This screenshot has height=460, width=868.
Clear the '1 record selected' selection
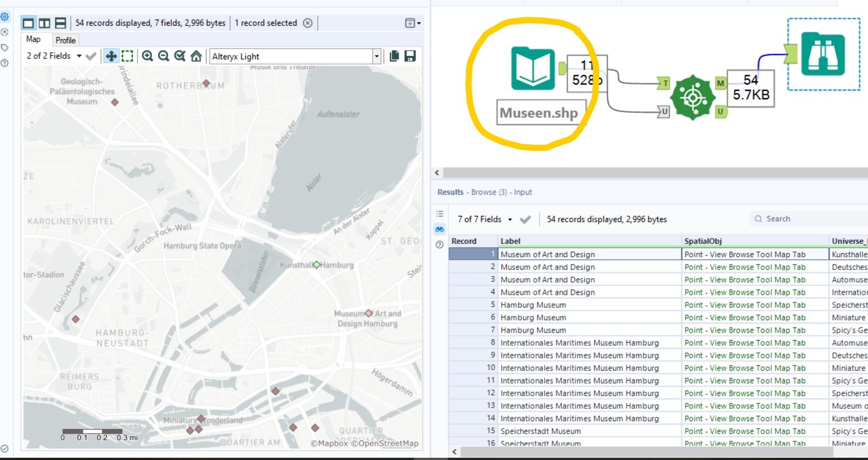point(308,23)
